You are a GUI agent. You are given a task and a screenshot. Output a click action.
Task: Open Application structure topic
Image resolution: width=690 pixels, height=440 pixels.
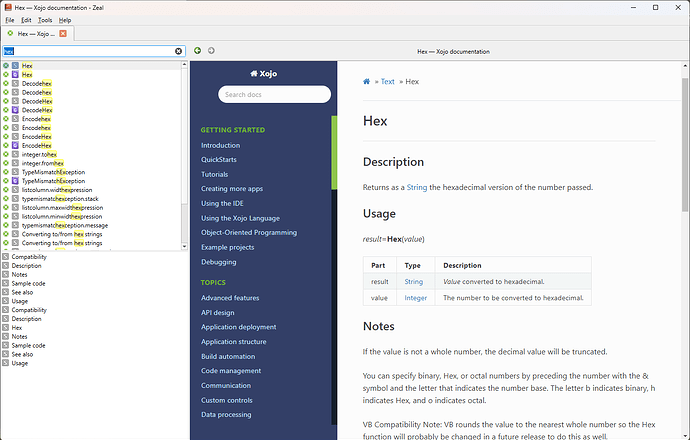[234, 342]
